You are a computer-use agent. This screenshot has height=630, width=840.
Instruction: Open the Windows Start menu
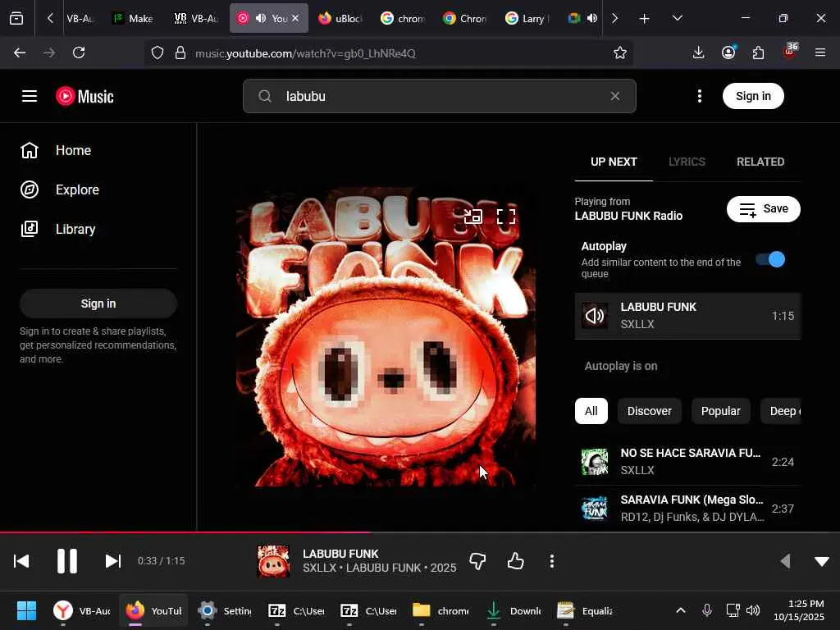tap(27, 610)
